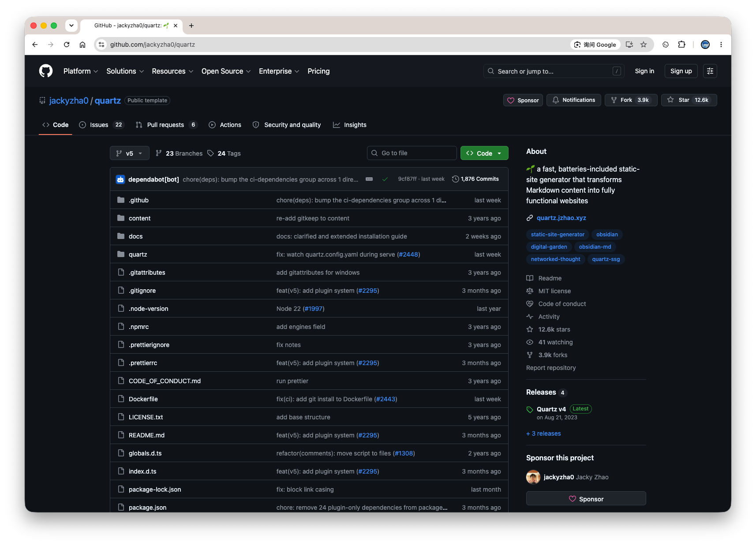Click the commit history clock icon
The height and width of the screenshot is (545, 756).
click(x=456, y=179)
